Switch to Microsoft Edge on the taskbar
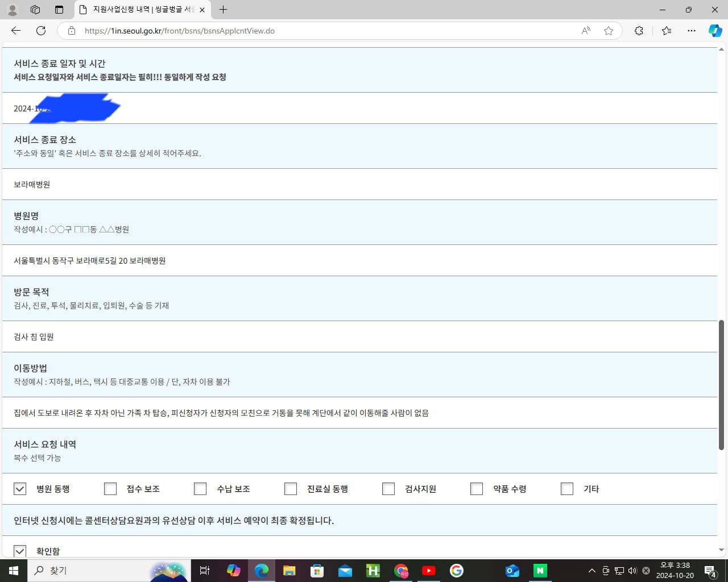Image resolution: width=728 pixels, height=582 pixels. pos(262,571)
